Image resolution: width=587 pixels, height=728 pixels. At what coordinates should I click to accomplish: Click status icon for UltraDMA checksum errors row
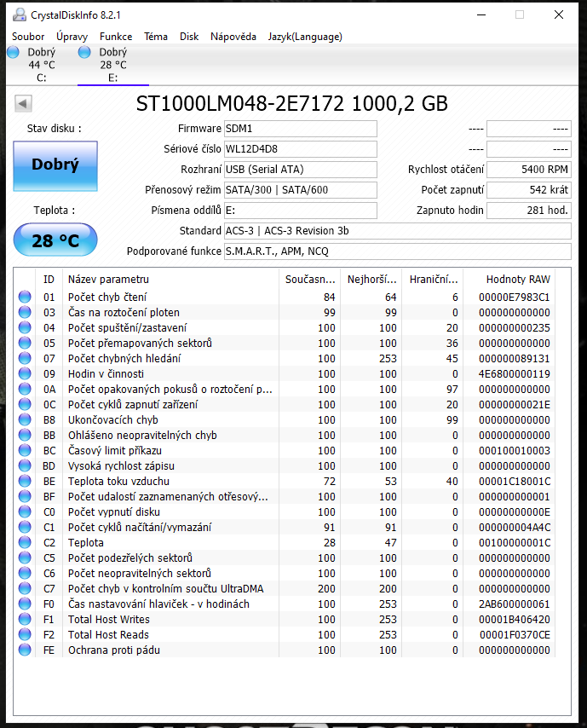point(25,588)
